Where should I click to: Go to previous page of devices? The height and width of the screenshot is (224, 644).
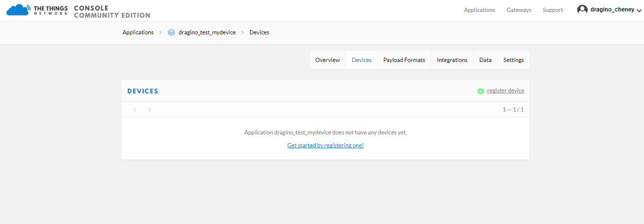[x=135, y=110]
